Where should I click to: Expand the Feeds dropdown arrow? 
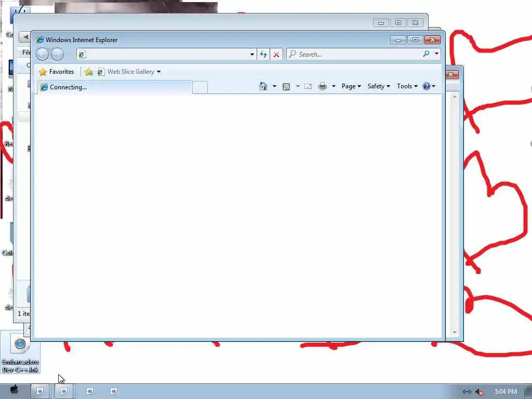point(298,86)
